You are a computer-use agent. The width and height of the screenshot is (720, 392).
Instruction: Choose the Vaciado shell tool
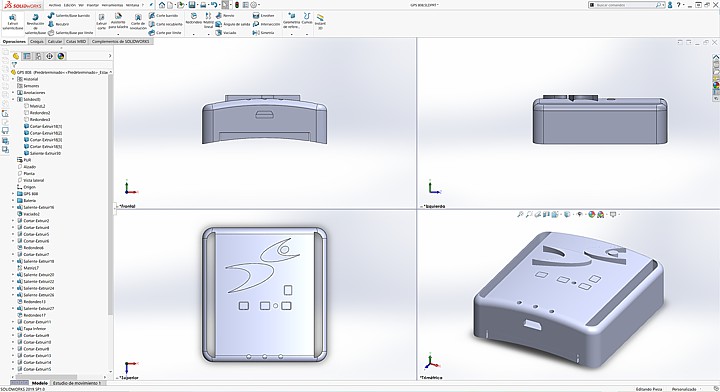226,33
